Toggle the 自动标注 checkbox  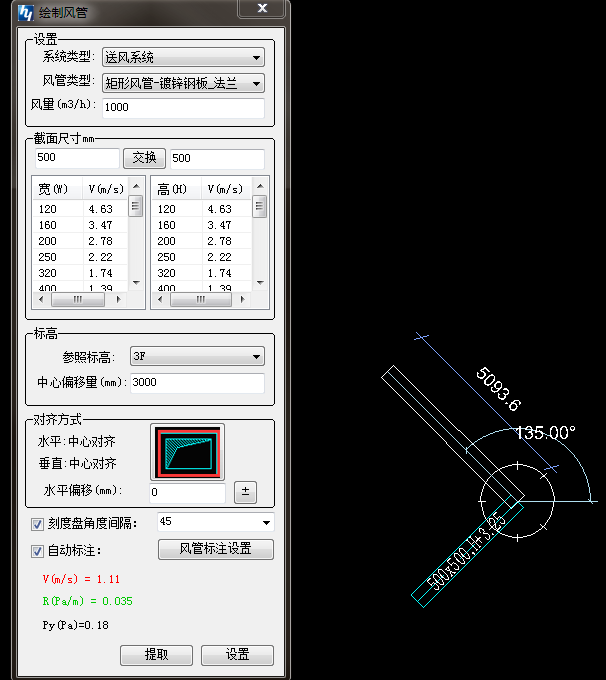pos(37,551)
